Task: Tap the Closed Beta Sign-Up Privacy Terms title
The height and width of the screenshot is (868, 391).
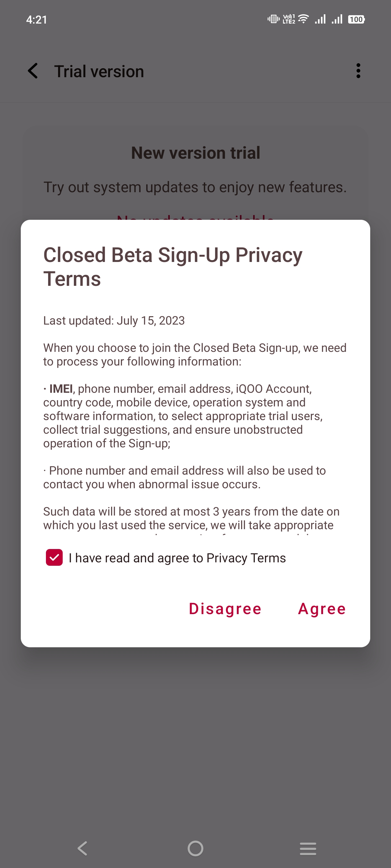Action: click(173, 267)
